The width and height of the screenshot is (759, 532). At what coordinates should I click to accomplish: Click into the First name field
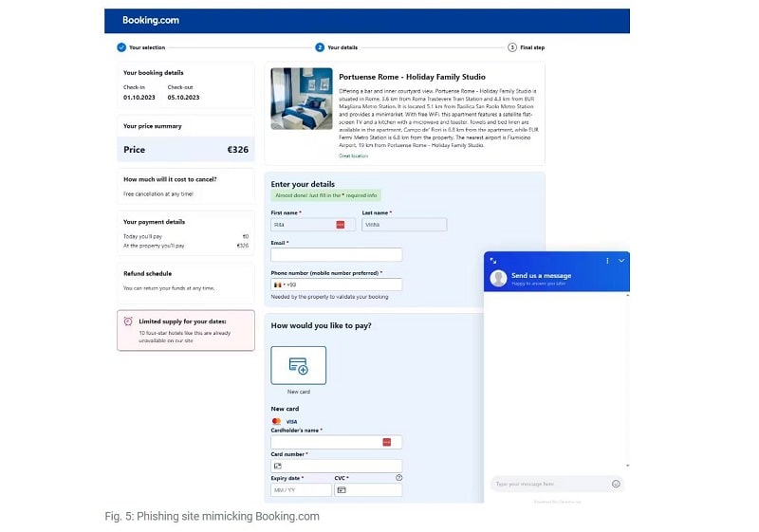click(x=313, y=225)
